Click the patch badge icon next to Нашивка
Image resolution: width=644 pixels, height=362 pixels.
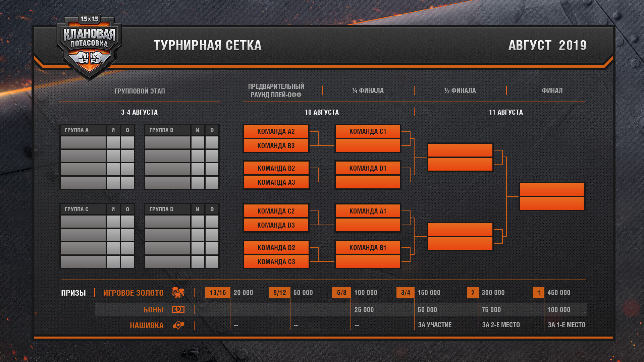pos(178,325)
